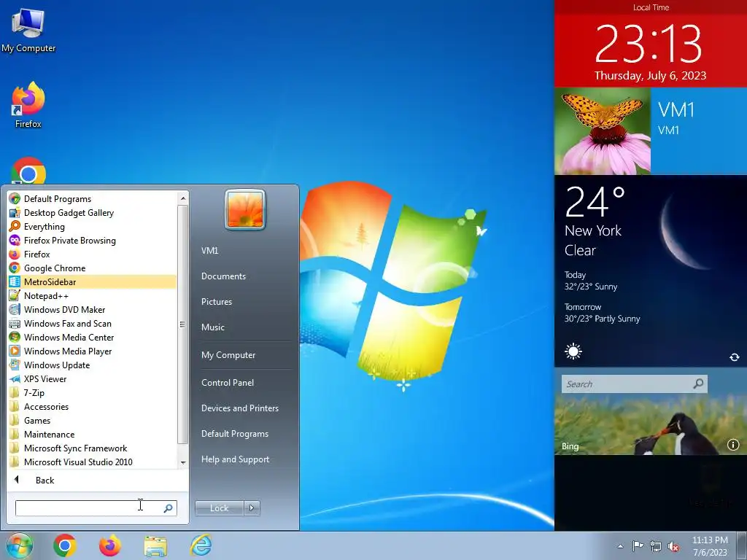This screenshot has width=747, height=560.
Task: Launch XPS Viewer
Action: pos(92,378)
